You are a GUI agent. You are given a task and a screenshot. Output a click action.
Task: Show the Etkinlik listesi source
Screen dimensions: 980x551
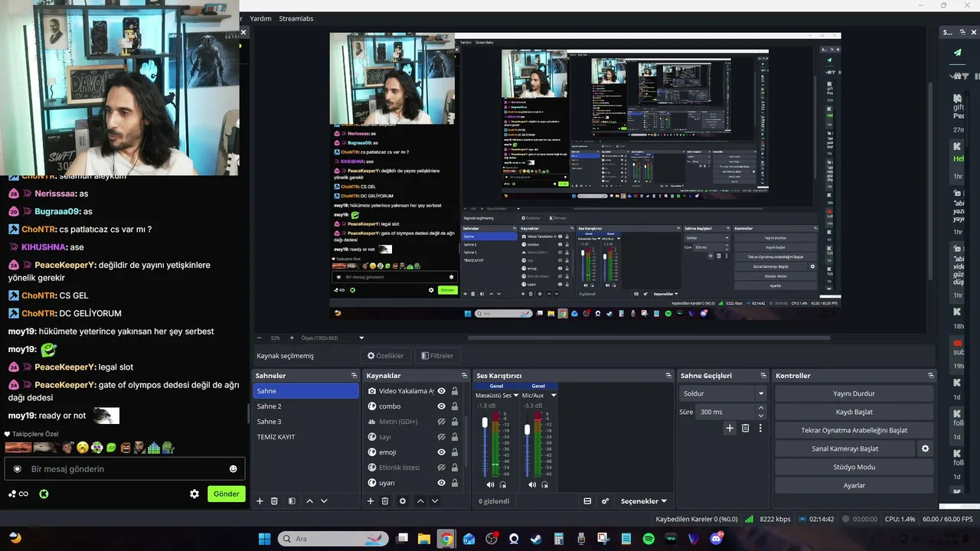coord(441,468)
